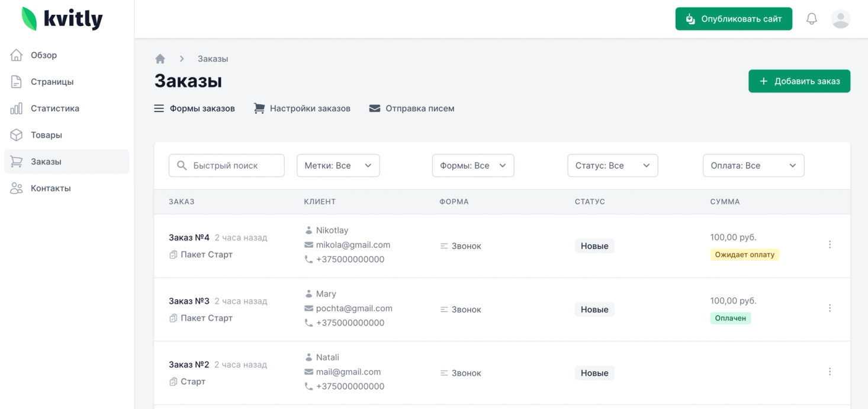This screenshot has height=409, width=868.
Task: Click the Товары box icon in sidebar
Action: (17, 135)
